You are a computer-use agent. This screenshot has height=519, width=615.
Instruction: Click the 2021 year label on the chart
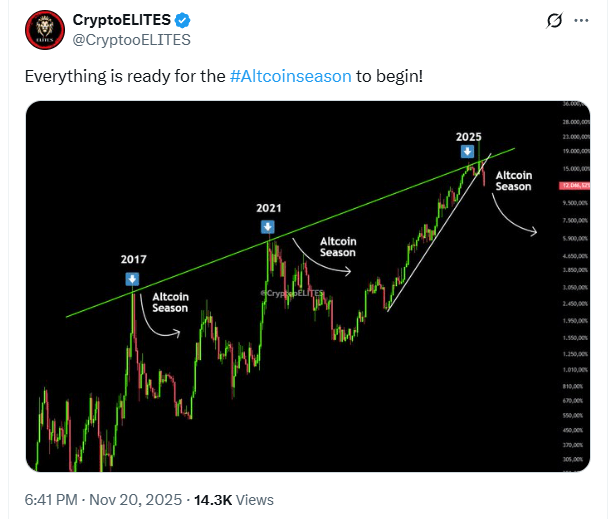pos(268,209)
